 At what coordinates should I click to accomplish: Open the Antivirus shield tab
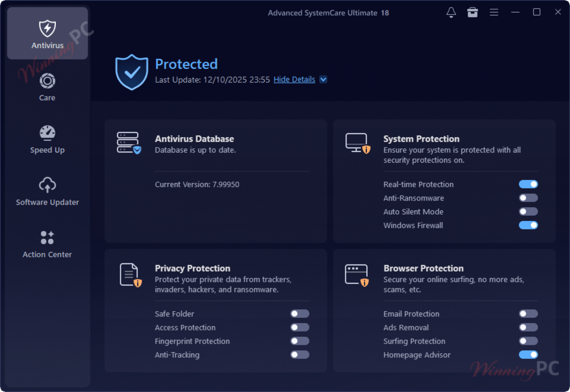pos(47,34)
